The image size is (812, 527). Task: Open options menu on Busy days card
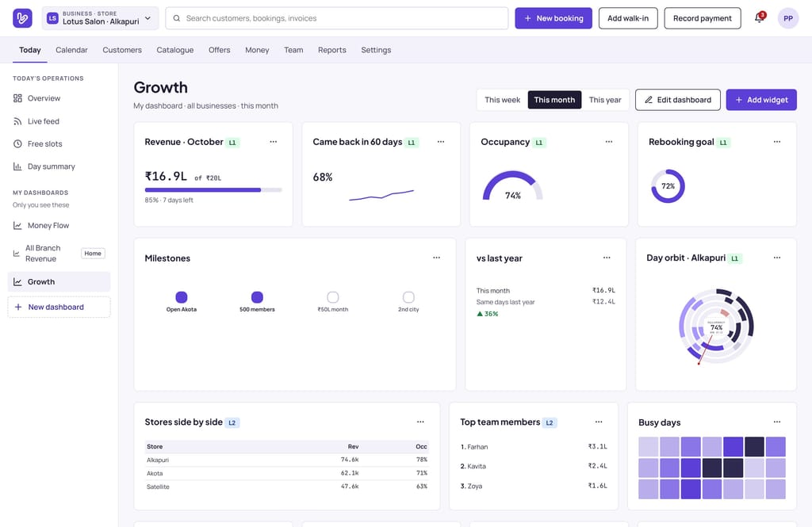coord(777,422)
